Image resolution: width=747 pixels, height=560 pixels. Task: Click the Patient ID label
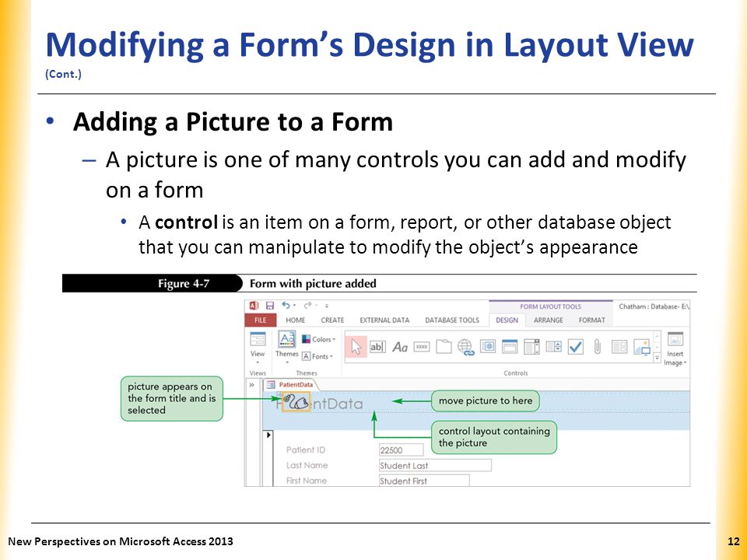point(305,450)
